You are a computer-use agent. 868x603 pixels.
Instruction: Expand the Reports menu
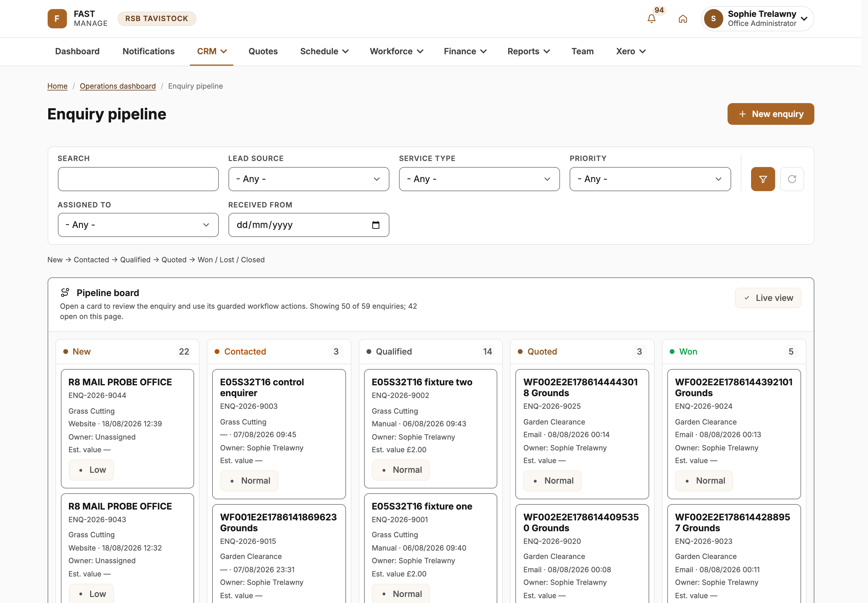point(528,51)
